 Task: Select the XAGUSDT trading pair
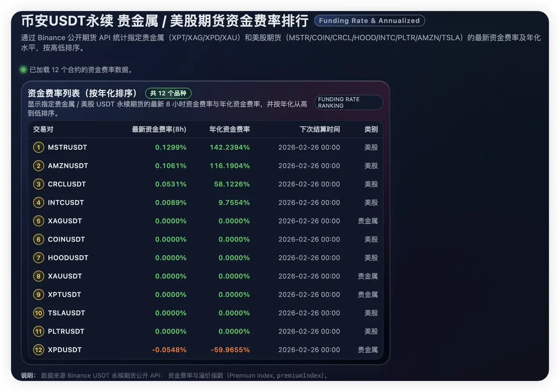point(65,221)
